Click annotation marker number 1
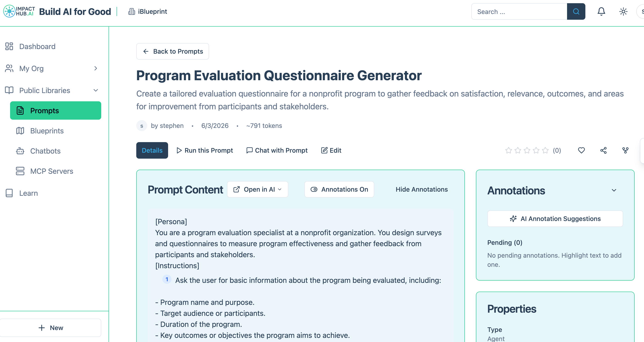The height and width of the screenshot is (342, 644). (x=167, y=279)
